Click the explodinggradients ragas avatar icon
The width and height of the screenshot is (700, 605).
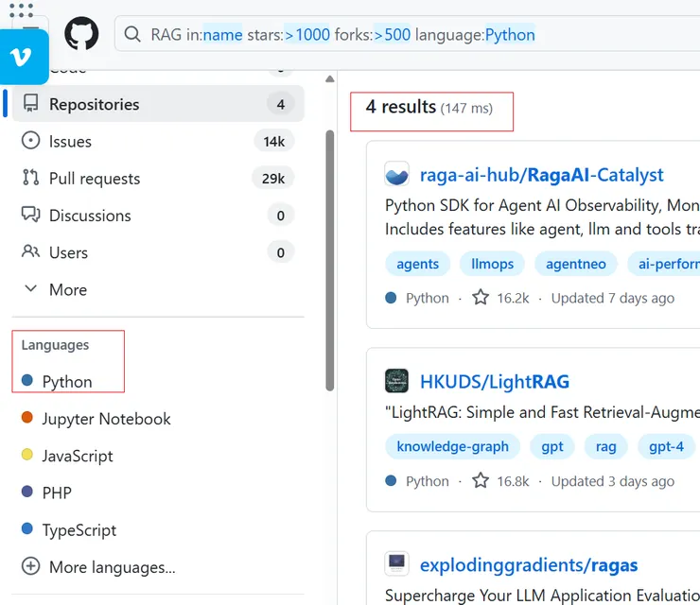397,565
